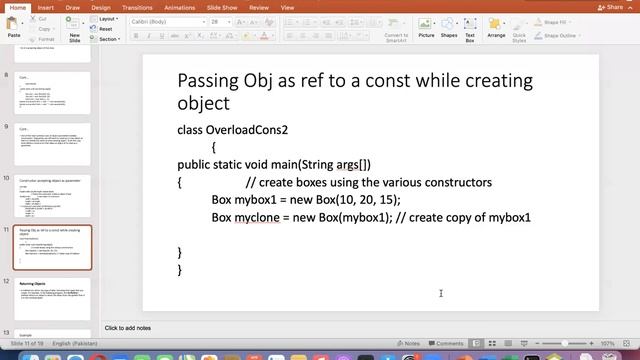The image size is (640, 360).
Task: Expand the Picture dropdown arrow
Action: (x=434, y=24)
